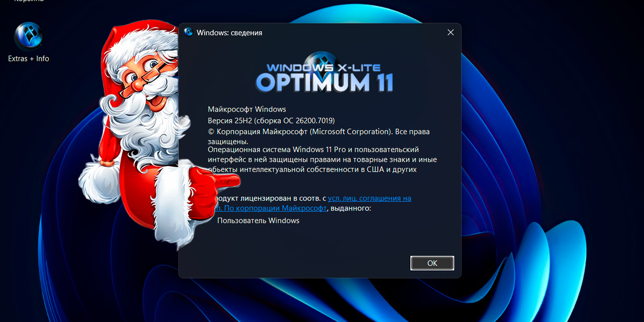Close the Windows: сведения dialog
The image size is (644, 322).
451,32
